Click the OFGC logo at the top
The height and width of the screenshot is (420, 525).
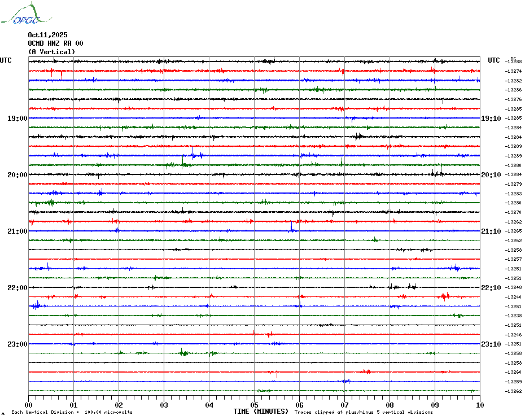pos(27,14)
